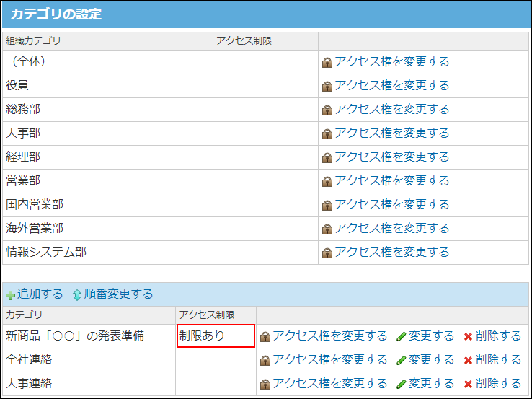Viewport: 532px width, 399px height.
Task: Click the 国内営業部 category name
Action: [35, 204]
